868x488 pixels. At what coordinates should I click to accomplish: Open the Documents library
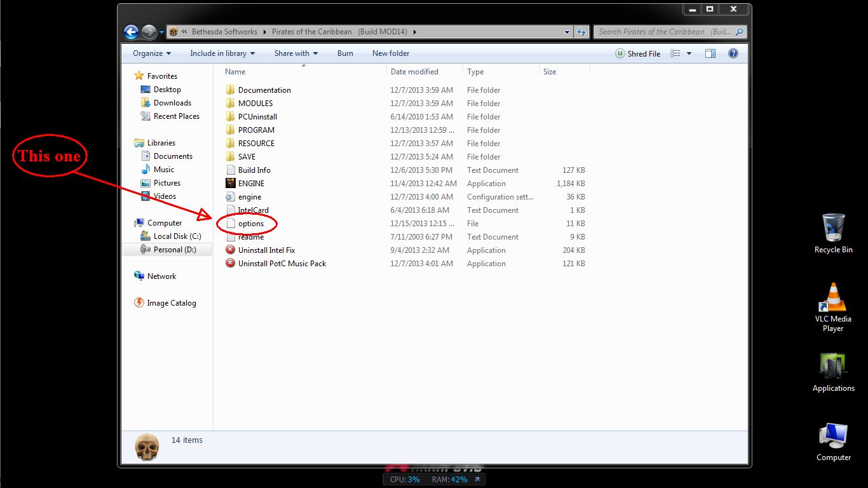click(x=173, y=156)
